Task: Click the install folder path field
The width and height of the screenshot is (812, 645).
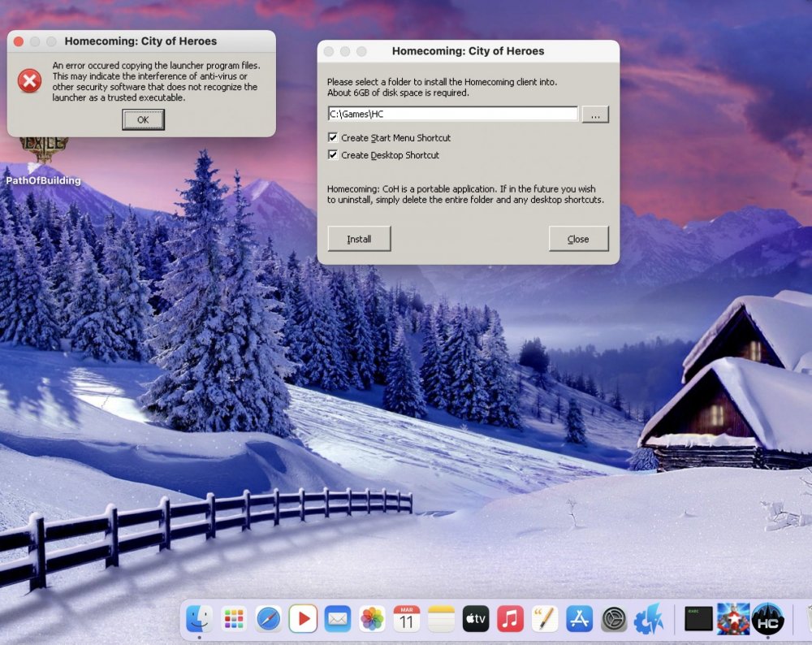Action: [x=452, y=114]
